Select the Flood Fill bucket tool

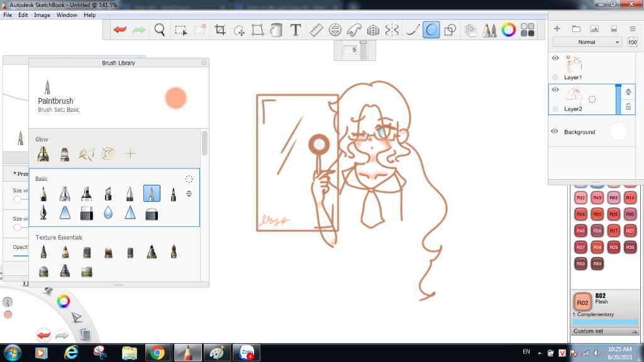pos(277,30)
